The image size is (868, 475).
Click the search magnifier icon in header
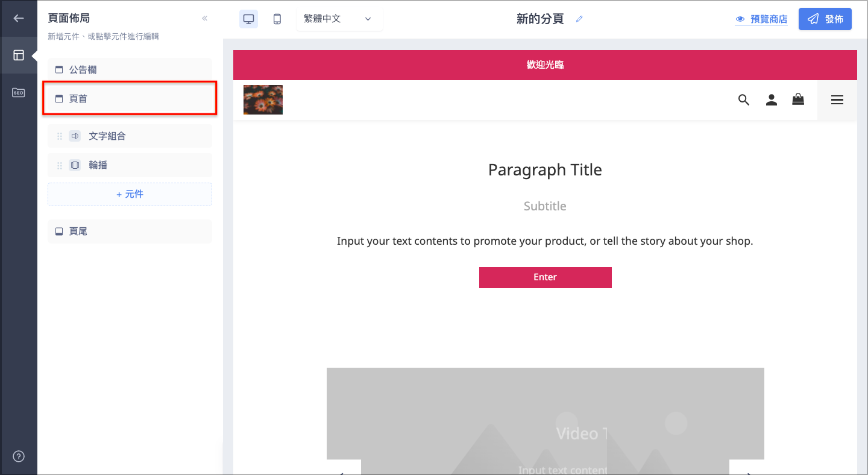(x=744, y=100)
